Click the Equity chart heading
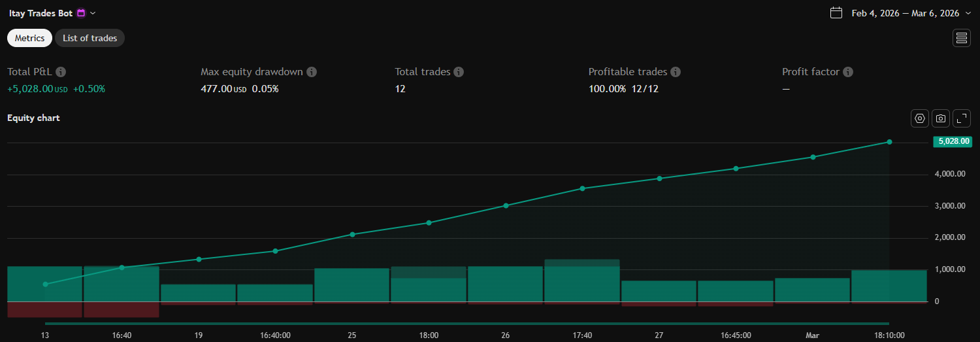This screenshot has height=342, width=980. click(33, 118)
